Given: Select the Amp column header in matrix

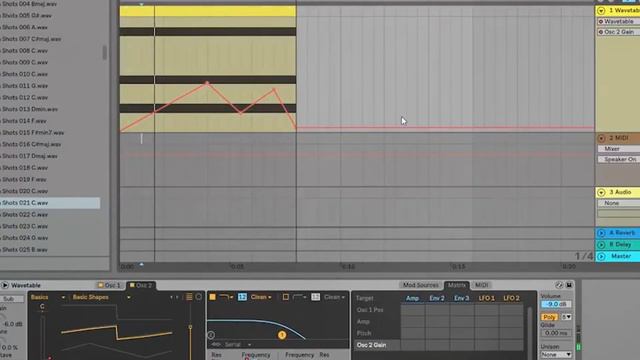Looking at the screenshot, I should (x=412, y=298).
